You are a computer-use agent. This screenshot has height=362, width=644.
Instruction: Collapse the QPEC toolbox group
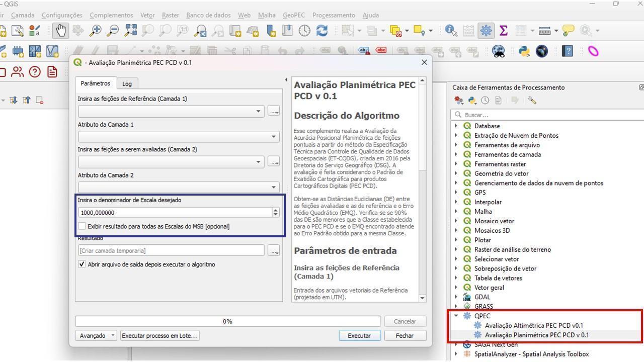456,316
